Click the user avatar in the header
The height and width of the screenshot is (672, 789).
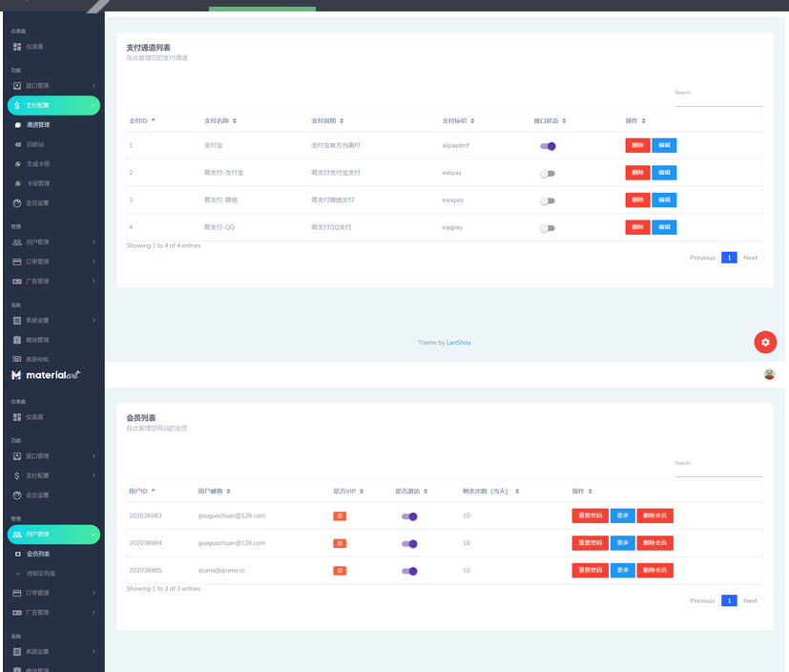coord(769,374)
